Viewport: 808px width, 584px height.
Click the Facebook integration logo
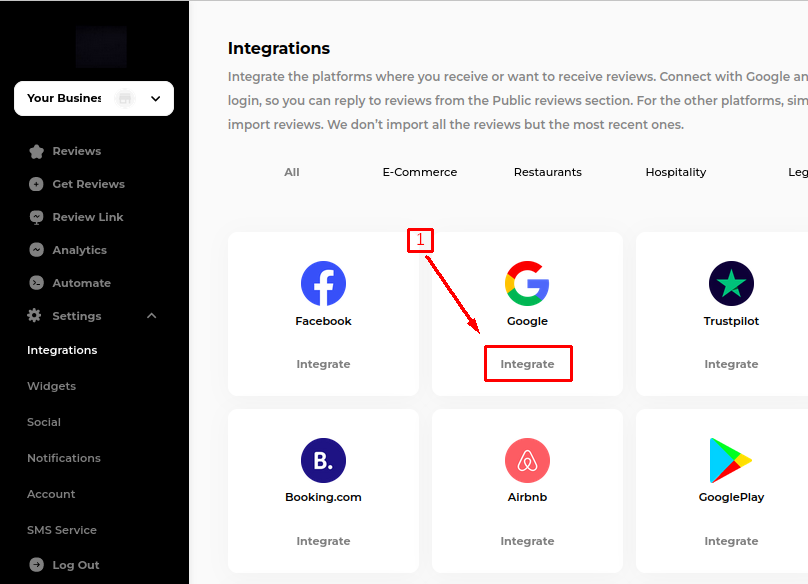pos(323,285)
